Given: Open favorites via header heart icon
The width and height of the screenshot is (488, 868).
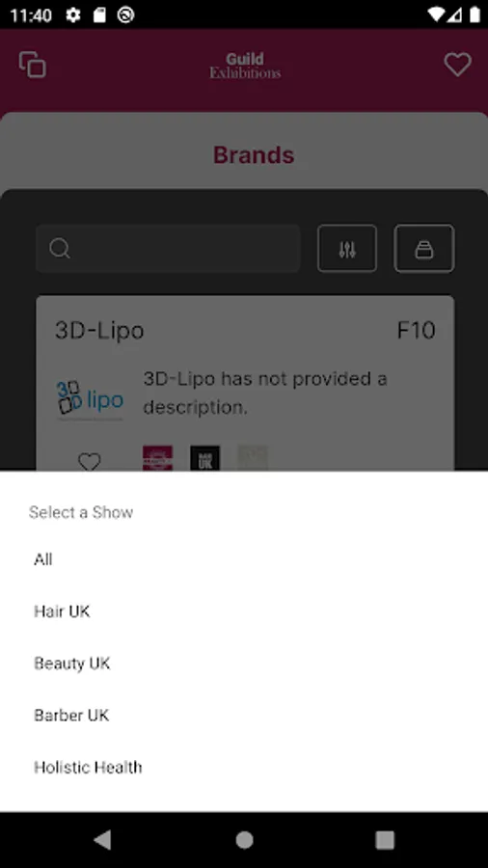Looking at the screenshot, I should pos(457,65).
